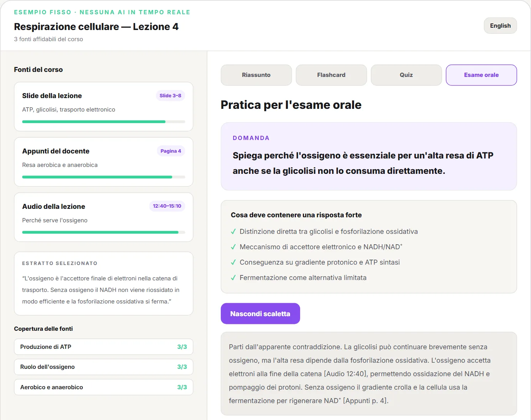Click the Audio della lezione progress bar
Screen dimensions: 531x420
tap(104, 232)
